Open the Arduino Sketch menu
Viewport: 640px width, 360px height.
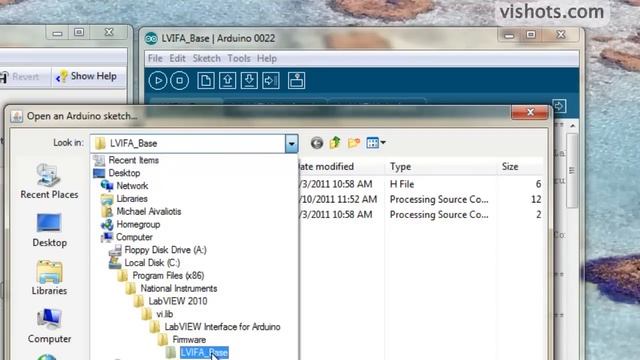[x=207, y=58]
